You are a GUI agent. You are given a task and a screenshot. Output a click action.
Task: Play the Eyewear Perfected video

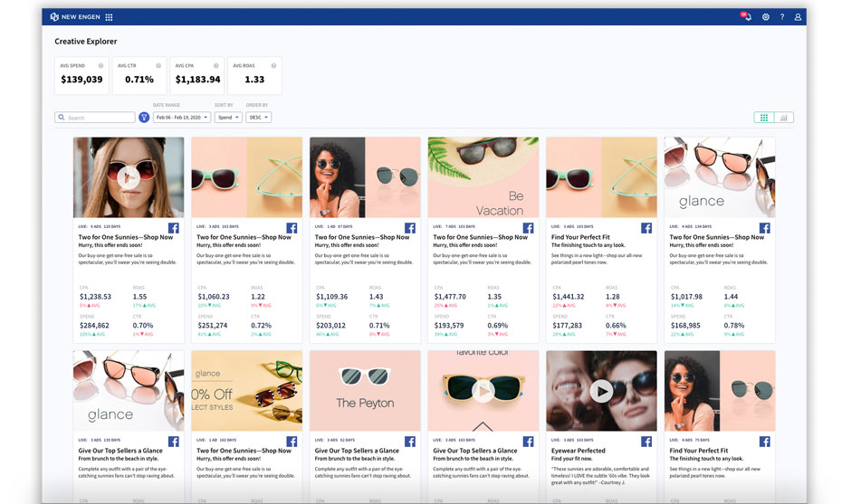pyautogui.click(x=601, y=391)
